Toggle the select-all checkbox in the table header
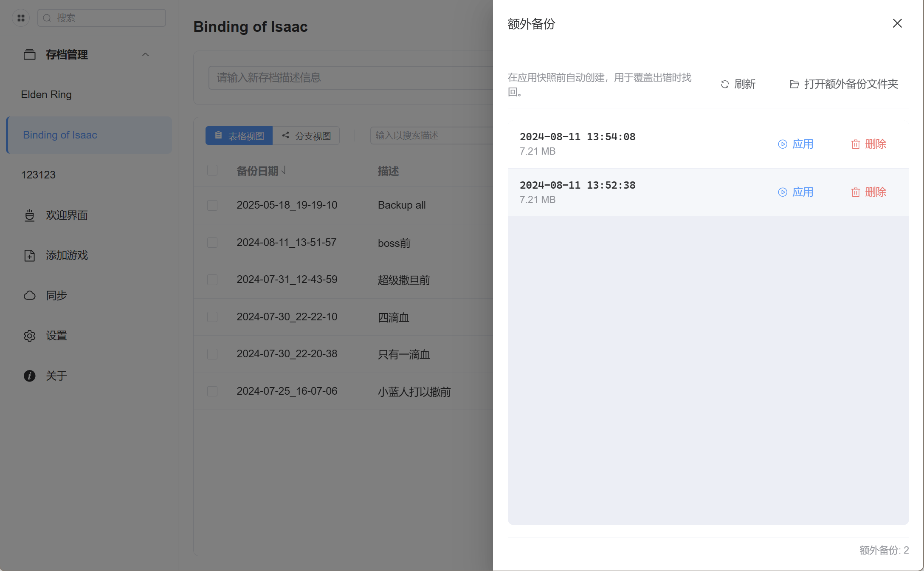The image size is (924, 571). [x=212, y=170]
